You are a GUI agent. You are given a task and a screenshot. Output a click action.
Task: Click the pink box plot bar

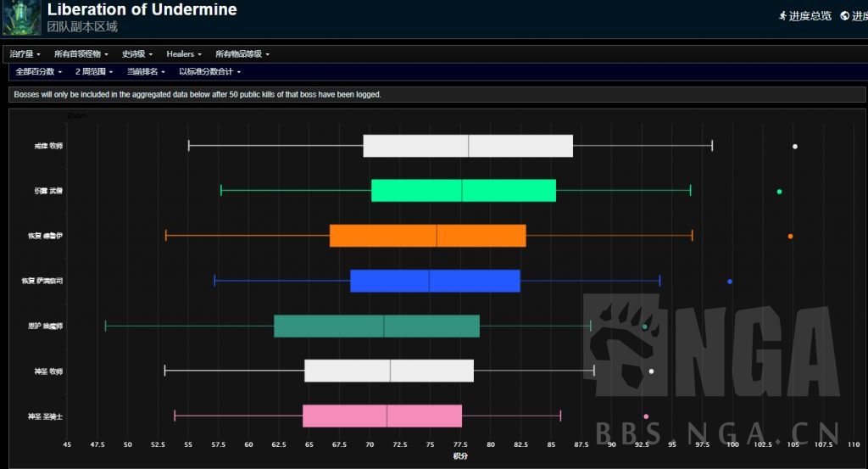coord(382,416)
